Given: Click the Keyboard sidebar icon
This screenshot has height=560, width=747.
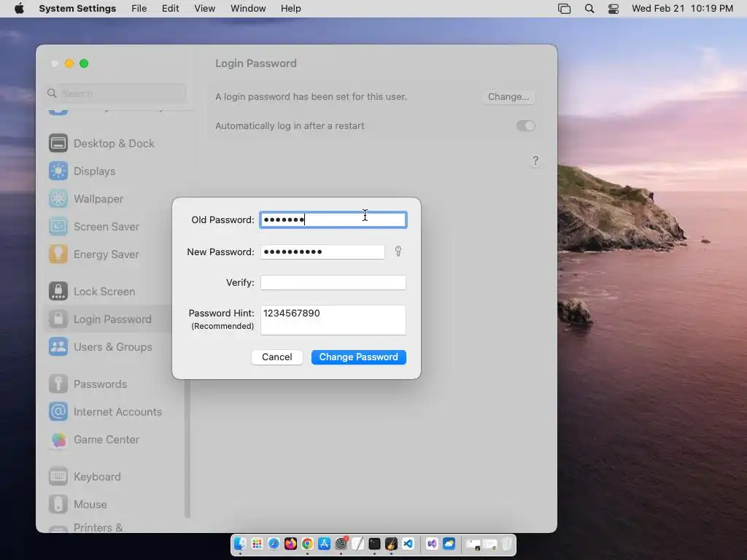Looking at the screenshot, I should point(58,476).
